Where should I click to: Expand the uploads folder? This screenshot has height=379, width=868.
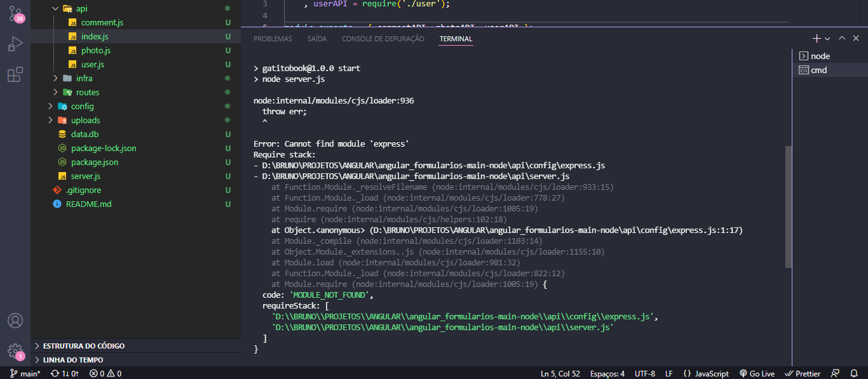pos(135,120)
